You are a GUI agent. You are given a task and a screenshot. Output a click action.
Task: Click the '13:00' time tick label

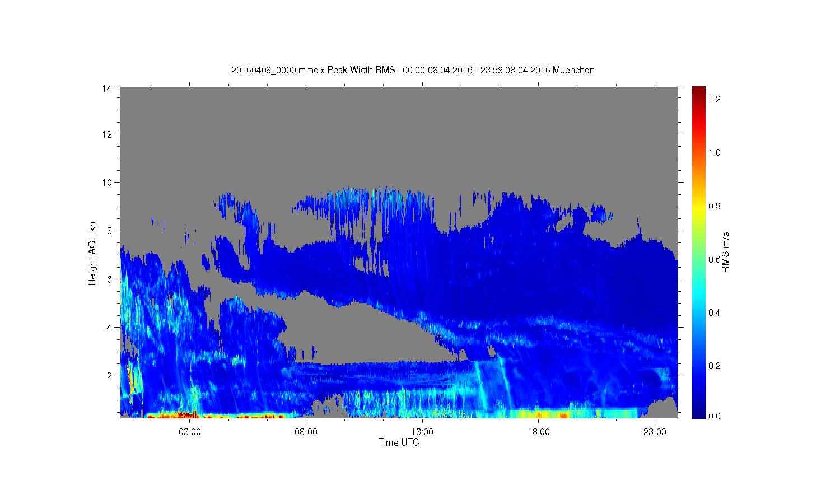coord(422,432)
